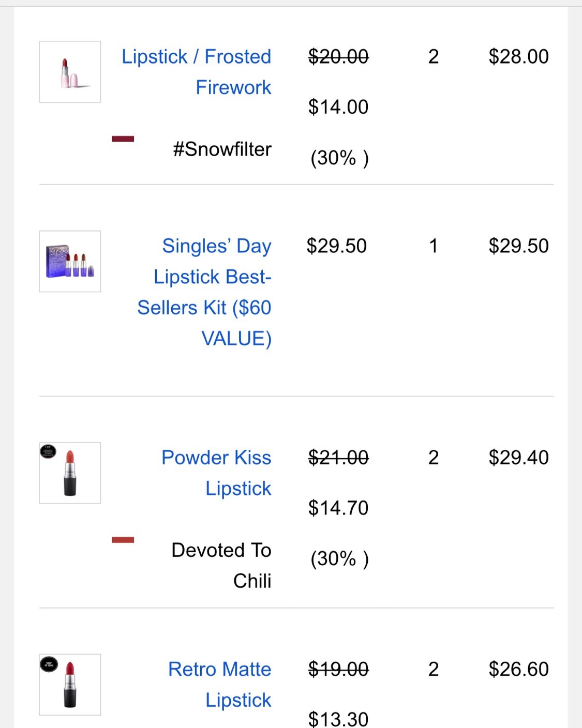Select the Devoted To Chili shade name
Image resolution: width=582 pixels, height=728 pixels.
coord(221,565)
